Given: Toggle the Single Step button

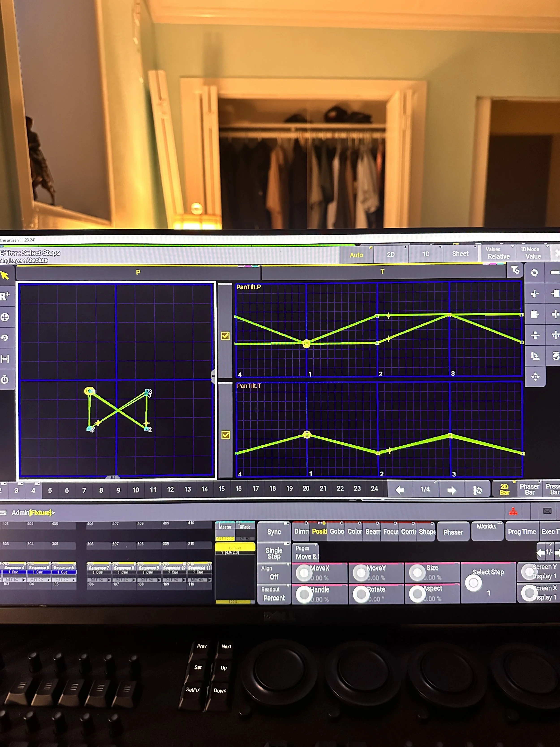Looking at the screenshot, I should [x=274, y=553].
